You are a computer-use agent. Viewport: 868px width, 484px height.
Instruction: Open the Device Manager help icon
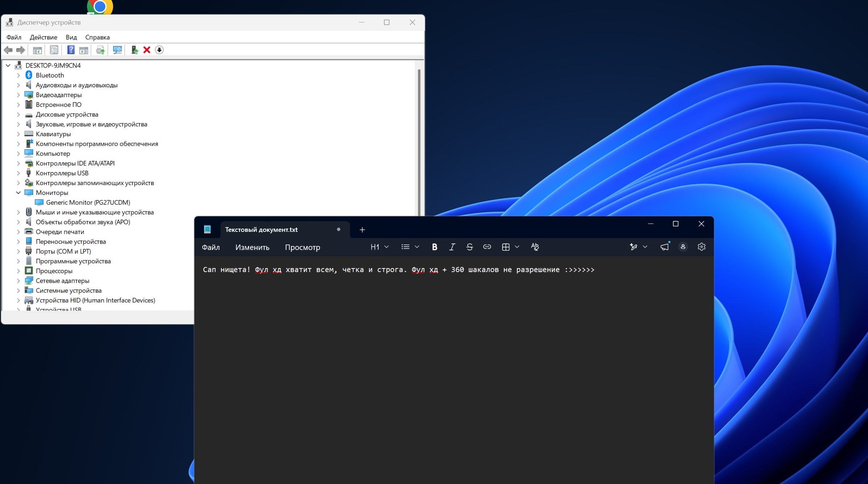pos(71,50)
